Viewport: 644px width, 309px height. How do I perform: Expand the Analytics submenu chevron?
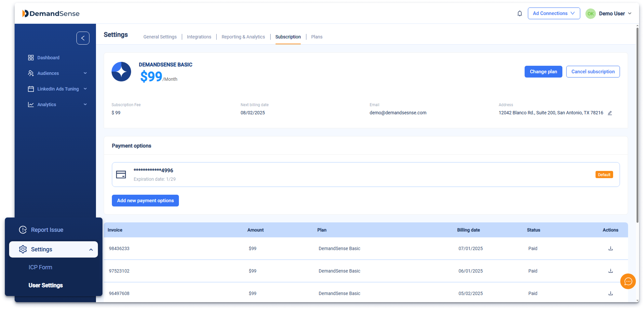(85, 105)
